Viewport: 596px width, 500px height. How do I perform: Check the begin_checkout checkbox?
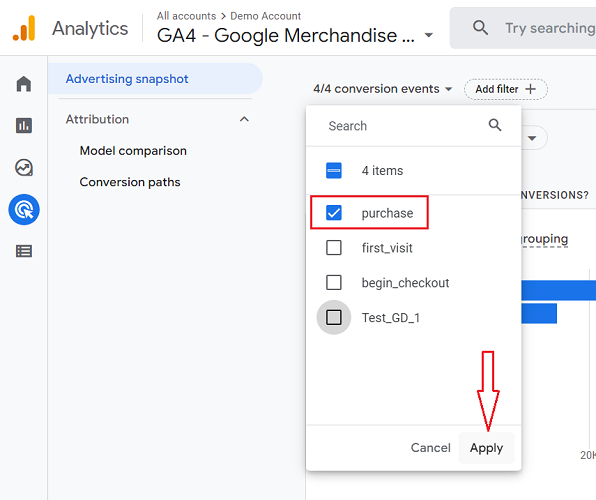[x=334, y=283]
